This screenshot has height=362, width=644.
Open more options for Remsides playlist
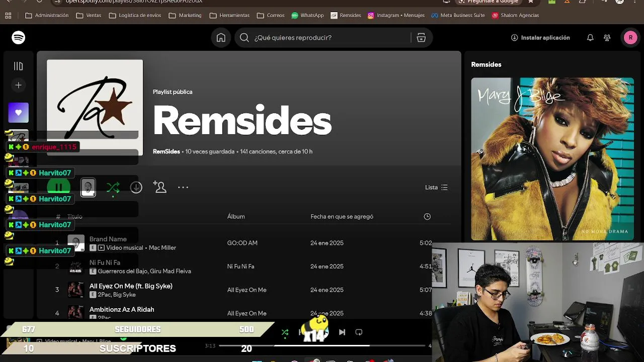coord(183,188)
